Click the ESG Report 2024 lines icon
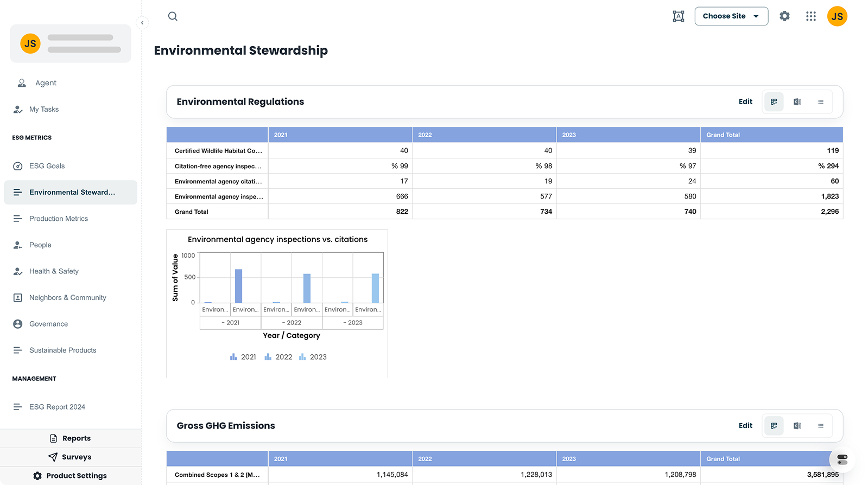The image size is (868, 485). point(18,407)
